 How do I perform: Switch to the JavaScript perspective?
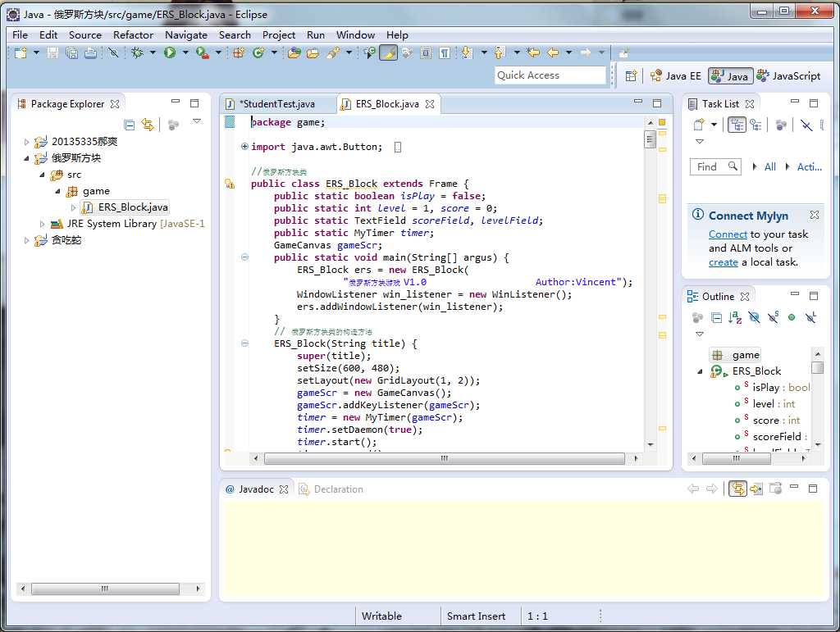coord(788,76)
